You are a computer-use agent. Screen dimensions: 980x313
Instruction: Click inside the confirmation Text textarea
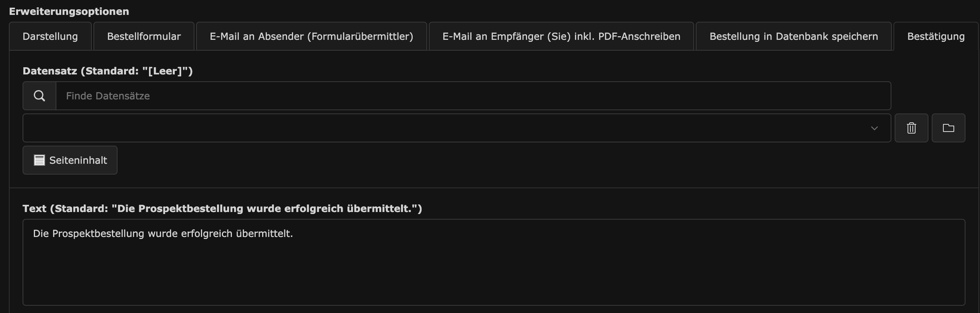tap(494, 262)
